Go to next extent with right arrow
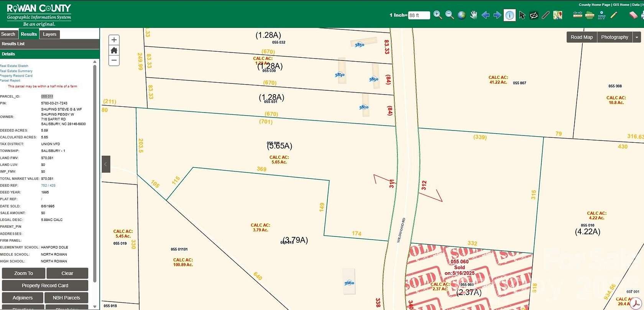Viewport: 644px width, 310px height. click(497, 15)
